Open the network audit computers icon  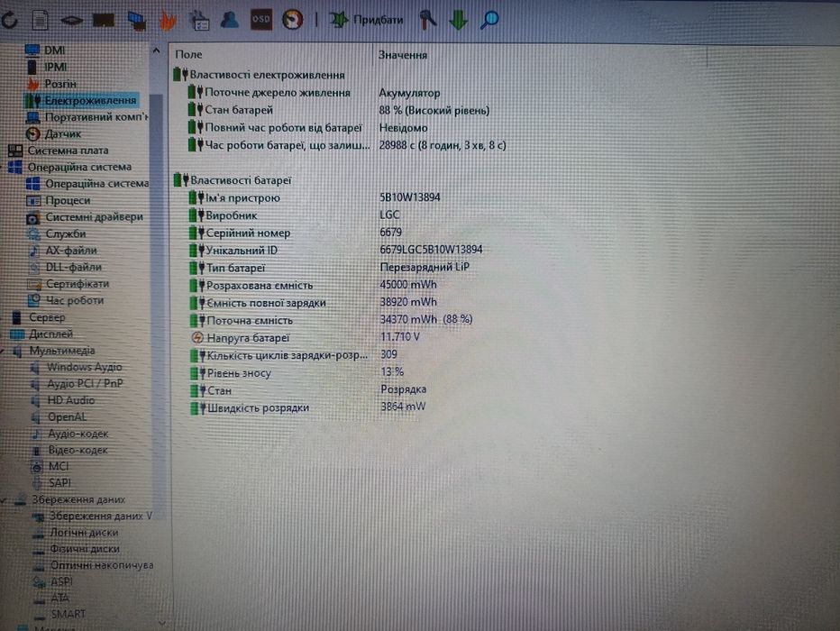pos(137,21)
